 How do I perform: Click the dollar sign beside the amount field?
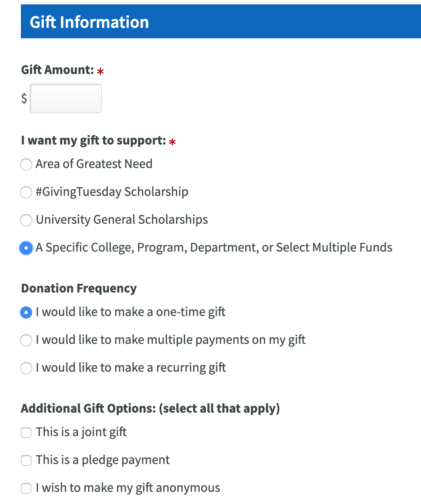pos(24,99)
